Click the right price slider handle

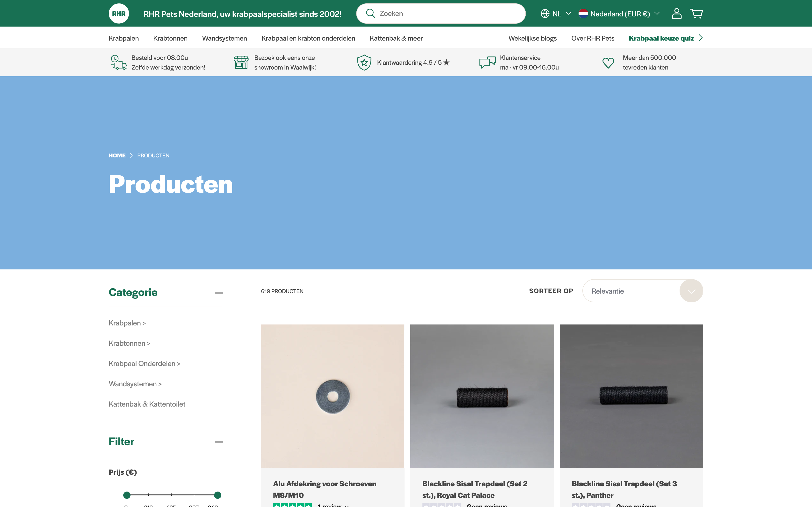pos(218,495)
